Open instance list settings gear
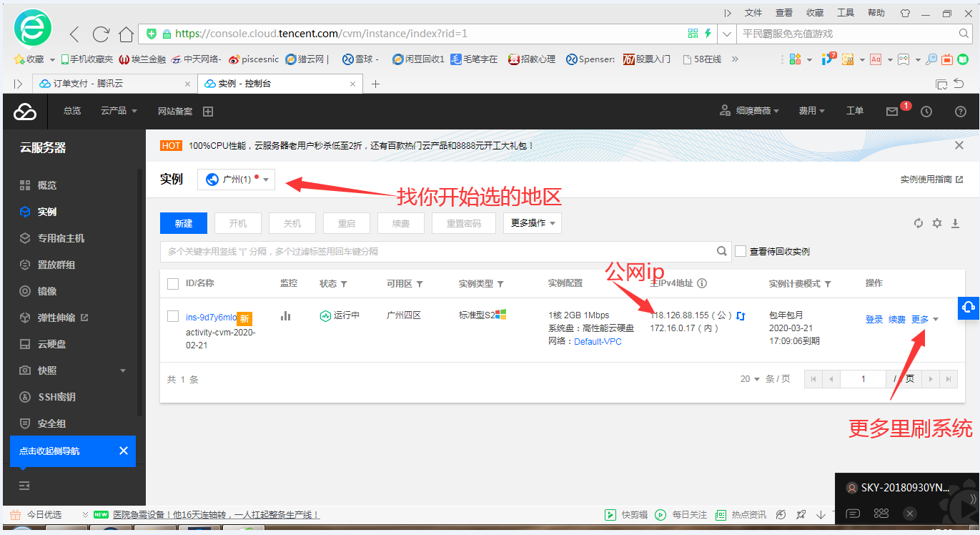Image resolution: width=980 pixels, height=535 pixels. [x=937, y=223]
